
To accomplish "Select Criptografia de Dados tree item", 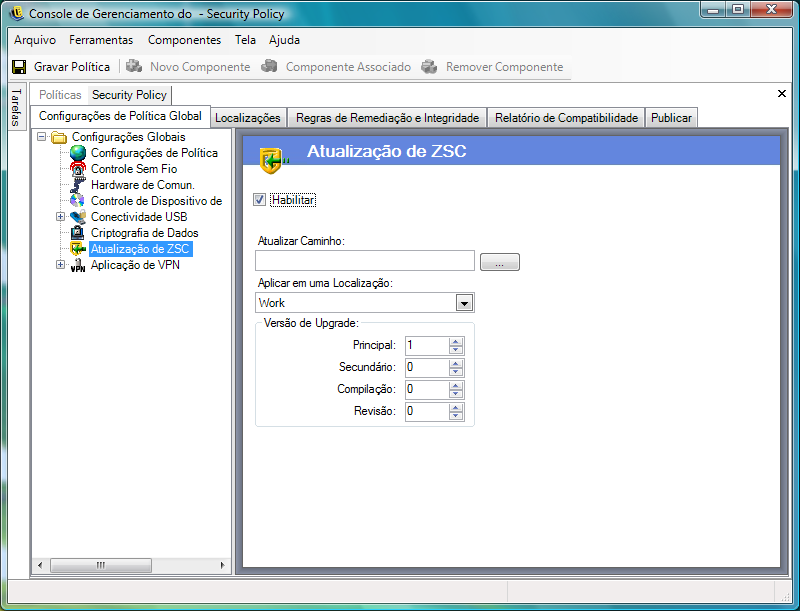I will coord(145,233).
